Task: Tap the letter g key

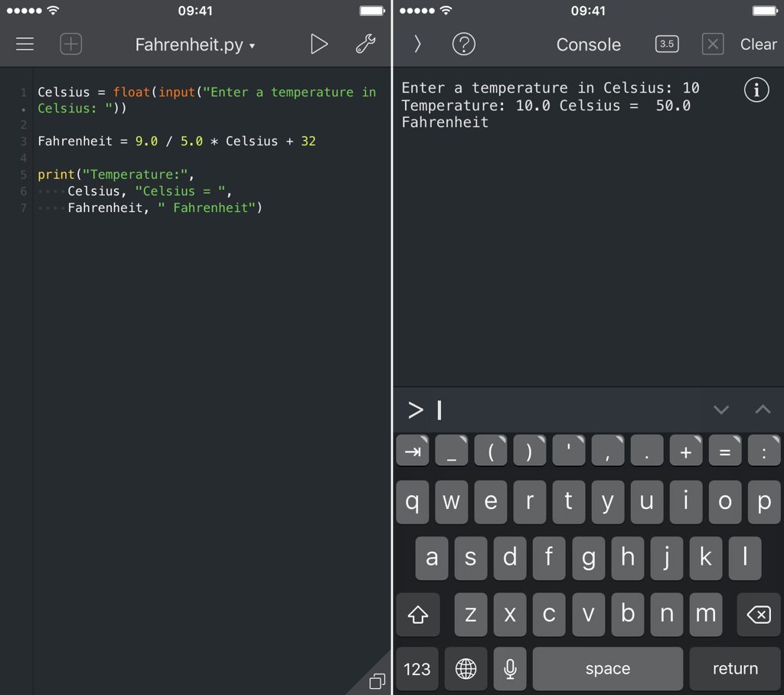Action: tap(589, 558)
